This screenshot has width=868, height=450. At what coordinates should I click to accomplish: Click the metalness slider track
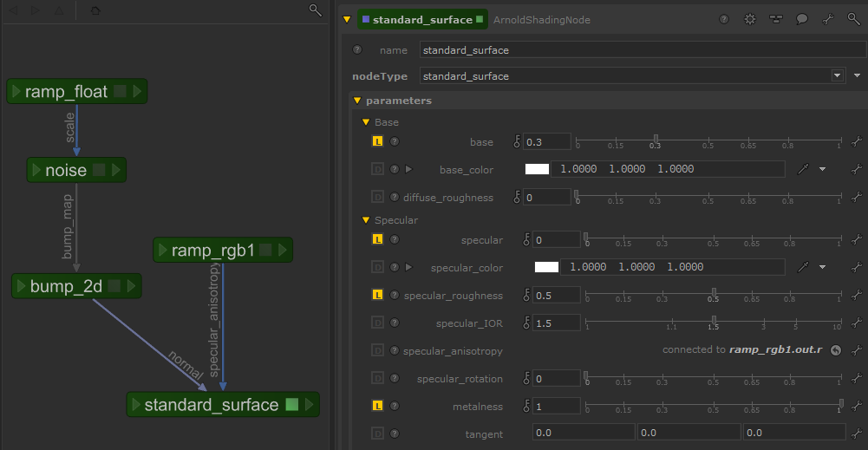coord(714,404)
